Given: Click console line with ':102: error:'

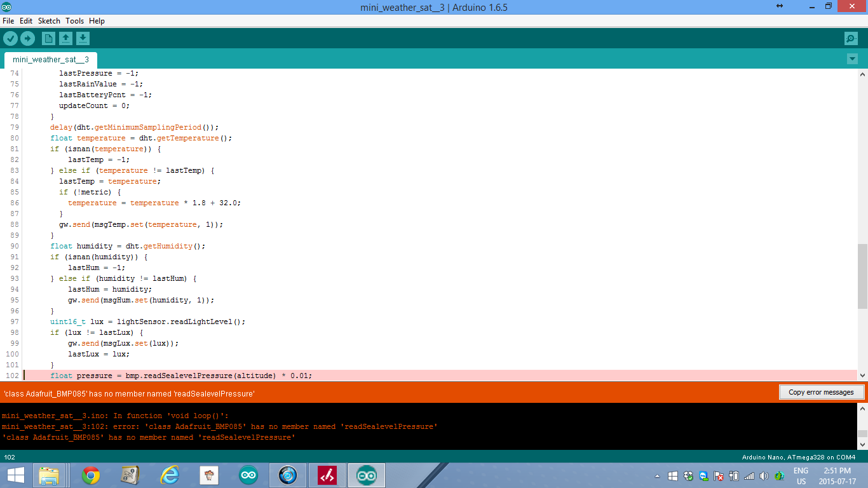Looking at the screenshot, I should click(219, 426).
